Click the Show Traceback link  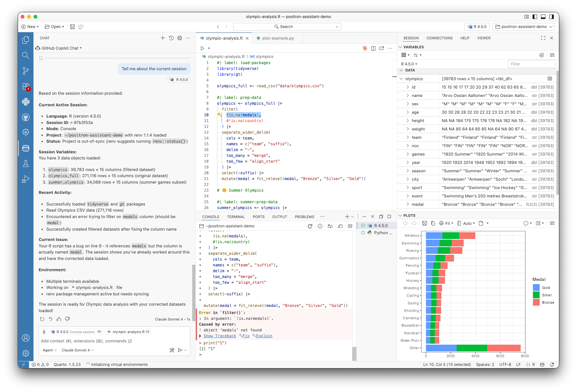coord(220,336)
